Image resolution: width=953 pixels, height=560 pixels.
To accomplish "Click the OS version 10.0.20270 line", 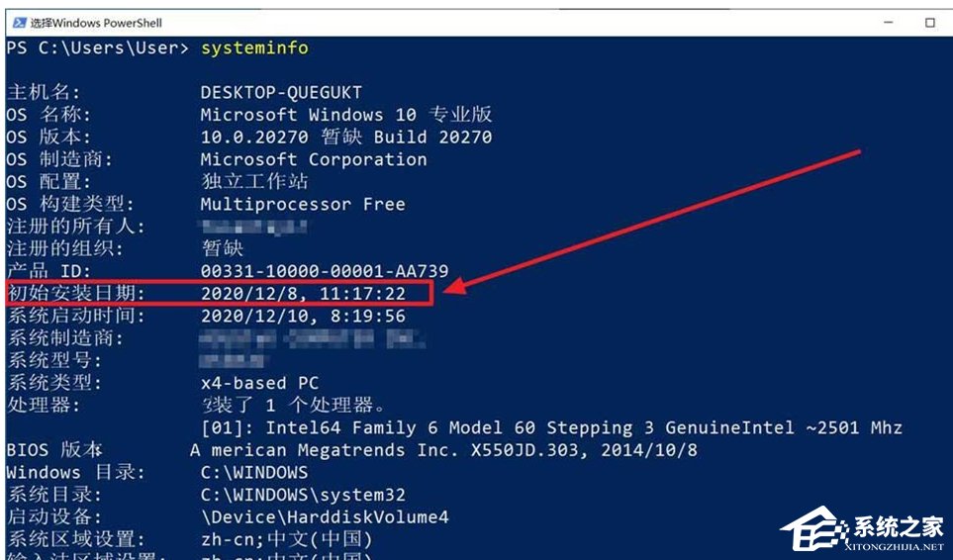I will (345, 137).
